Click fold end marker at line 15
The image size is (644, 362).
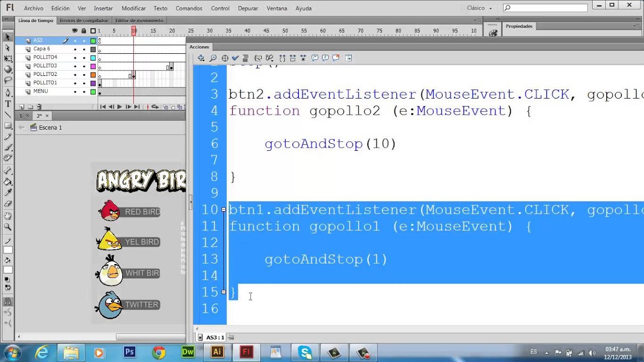coord(223,292)
